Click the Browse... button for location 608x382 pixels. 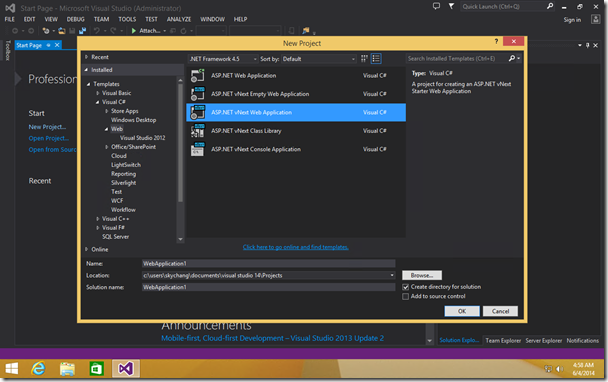pyautogui.click(x=422, y=275)
